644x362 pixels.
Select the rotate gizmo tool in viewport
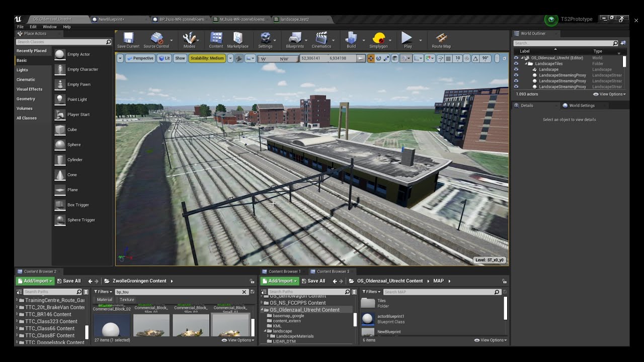(x=379, y=58)
